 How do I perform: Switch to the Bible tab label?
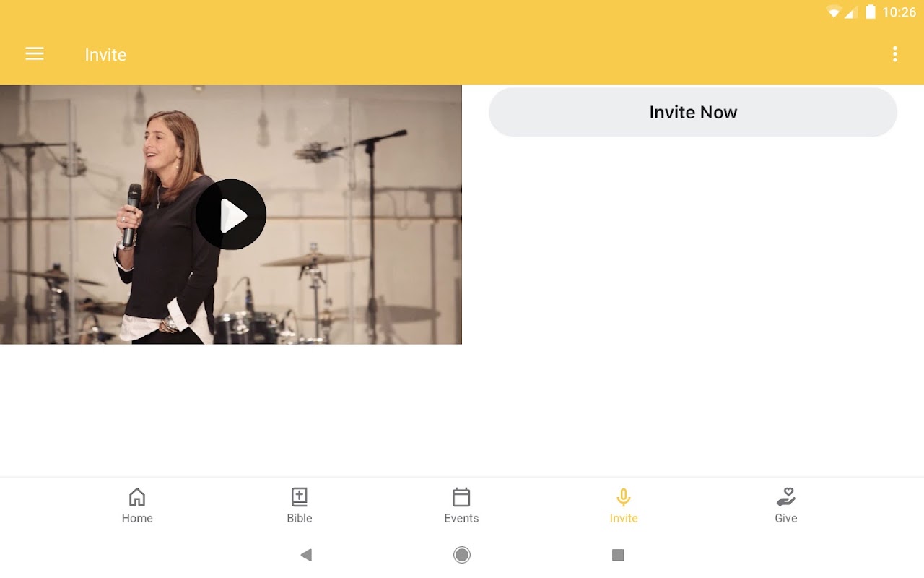300,518
